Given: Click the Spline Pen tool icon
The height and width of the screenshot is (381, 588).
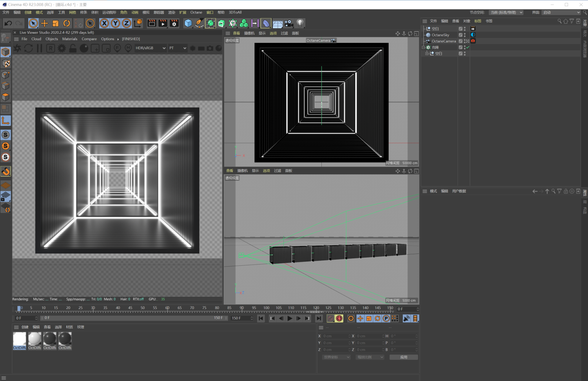Looking at the screenshot, I should [x=199, y=23].
